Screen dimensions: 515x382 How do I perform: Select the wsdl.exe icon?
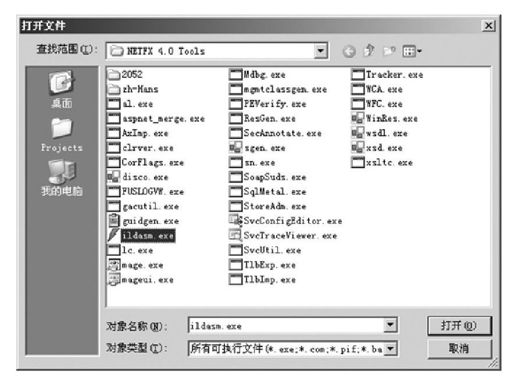point(358,133)
